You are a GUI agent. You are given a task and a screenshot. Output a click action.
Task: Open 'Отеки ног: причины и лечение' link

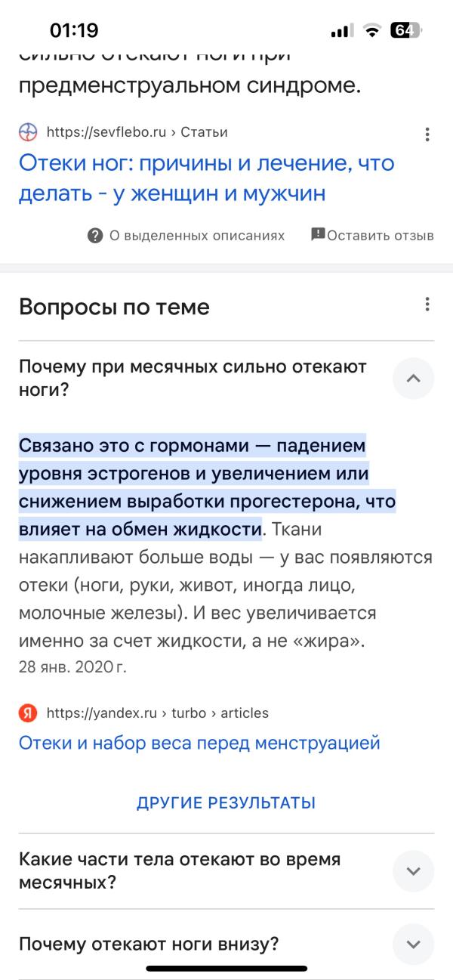pos(207,178)
